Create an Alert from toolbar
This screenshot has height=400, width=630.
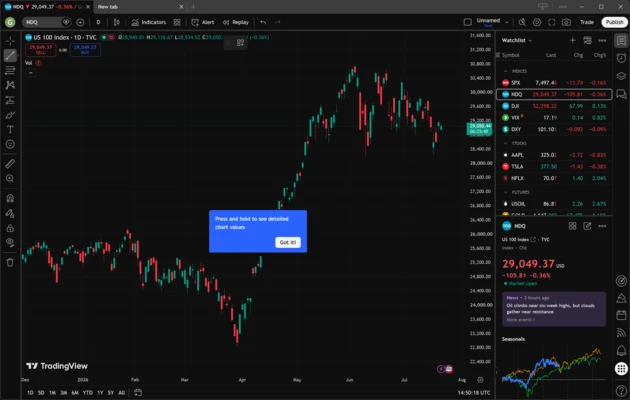pos(203,22)
